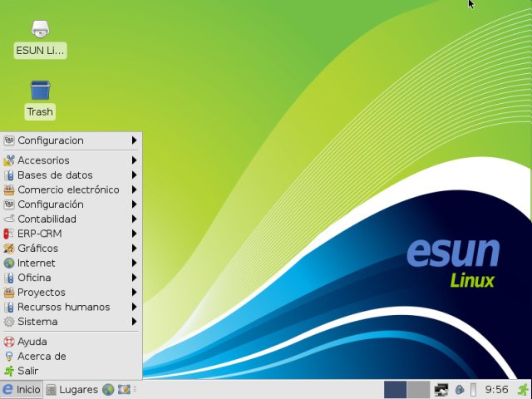Expand the Contabilidad submenu arrow
Image resolution: width=532 pixels, height=399 pixels.
pos(135,219)
